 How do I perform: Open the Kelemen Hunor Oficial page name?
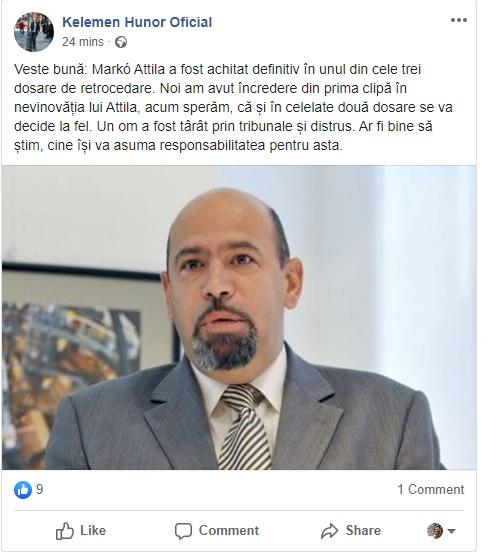pyautogui.click(x=137, y=22)
